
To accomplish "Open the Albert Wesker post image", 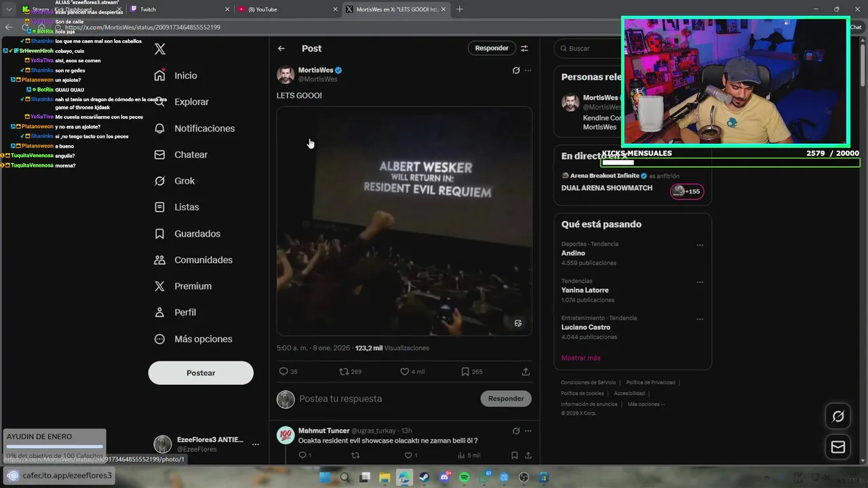I will point(404,221).
